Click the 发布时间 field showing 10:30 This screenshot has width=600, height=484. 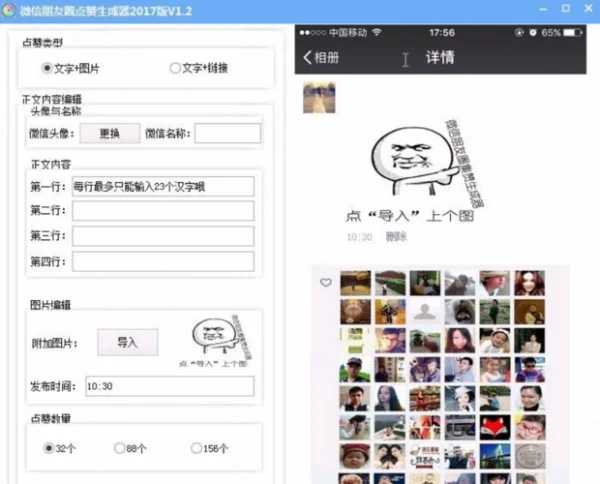(170, 386)
